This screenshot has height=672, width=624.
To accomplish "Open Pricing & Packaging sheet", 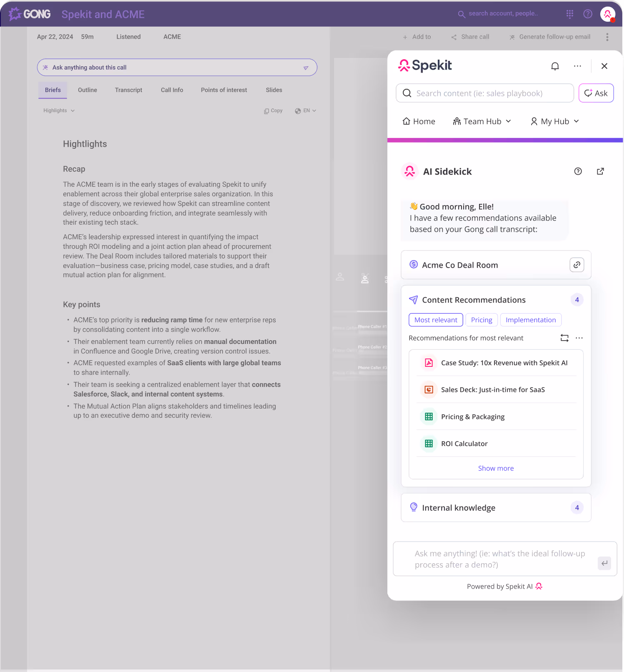I will (x=497, y=416).
